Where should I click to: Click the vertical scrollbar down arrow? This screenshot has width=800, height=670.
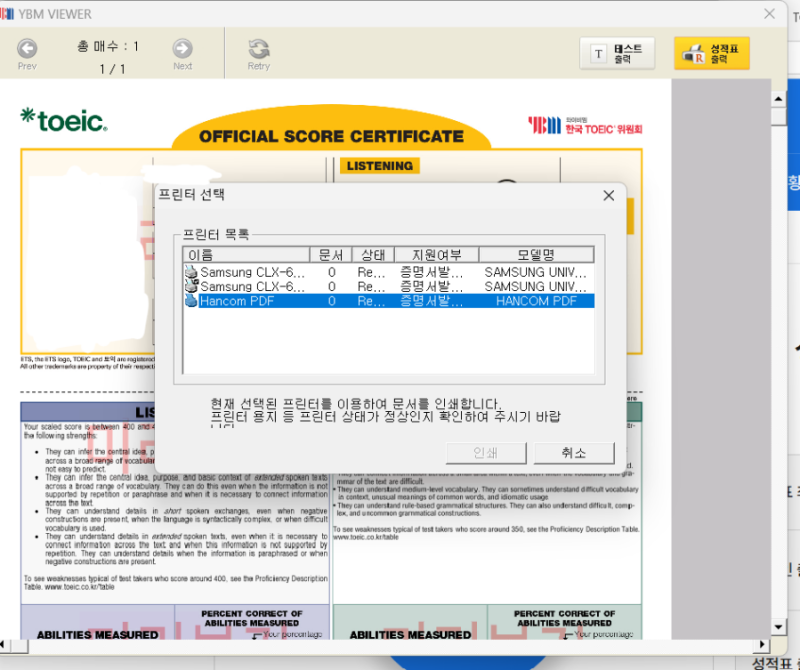pyautogui.click(x=778, y=627)
